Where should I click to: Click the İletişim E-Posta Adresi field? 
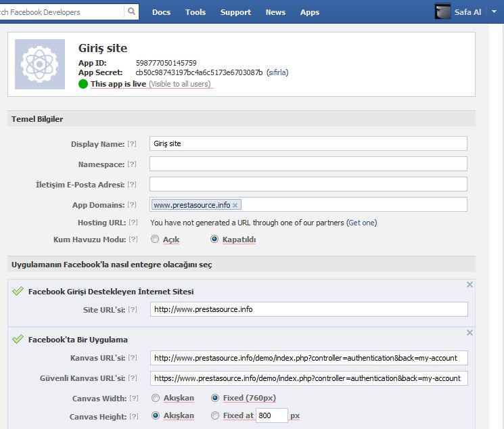pyautogui.click(x=308, y=184)
